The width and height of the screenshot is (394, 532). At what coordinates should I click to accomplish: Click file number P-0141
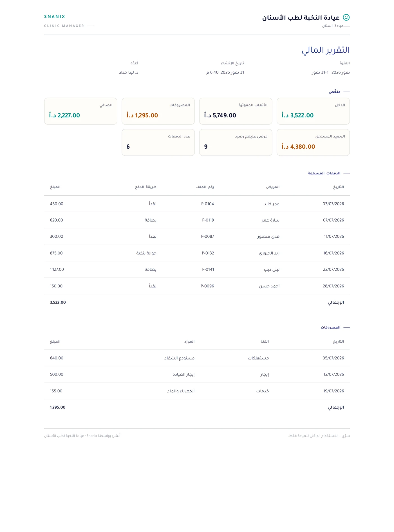pos(208,269)
